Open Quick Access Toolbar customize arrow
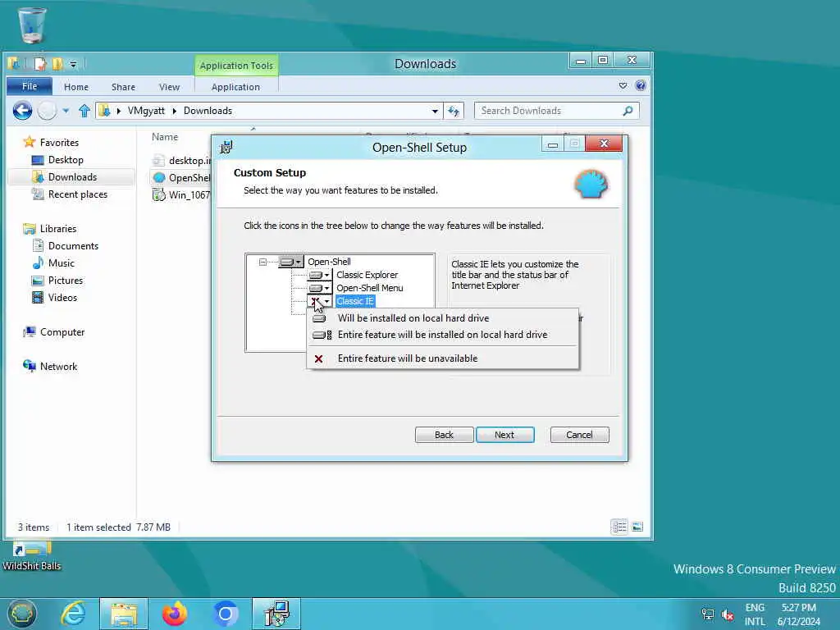This screenshot has height=630, width=840. coord(73,65)
